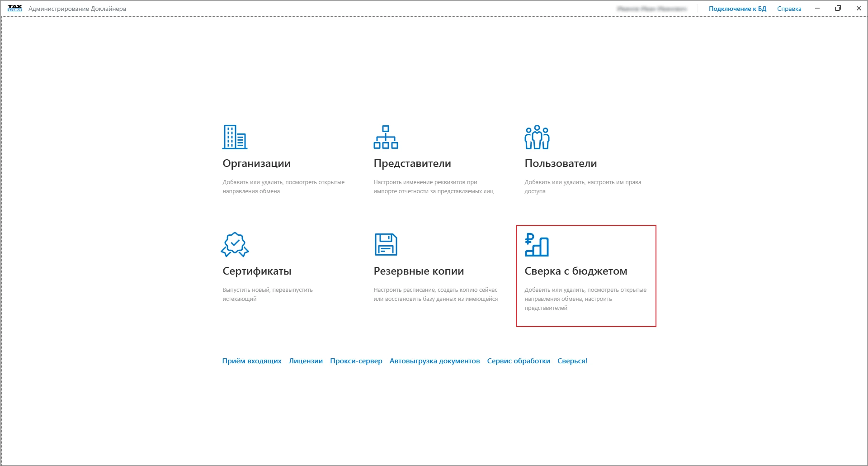Click the Сверка с бюджетом ruble chart icon
The width and height of the screenshot is (868, 466).
coord(537,245)
